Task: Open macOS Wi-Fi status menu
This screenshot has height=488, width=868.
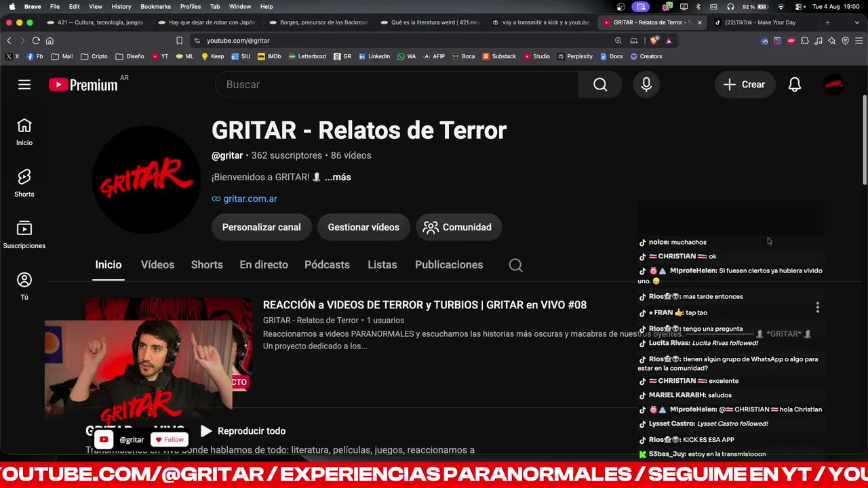Action: 781,7
